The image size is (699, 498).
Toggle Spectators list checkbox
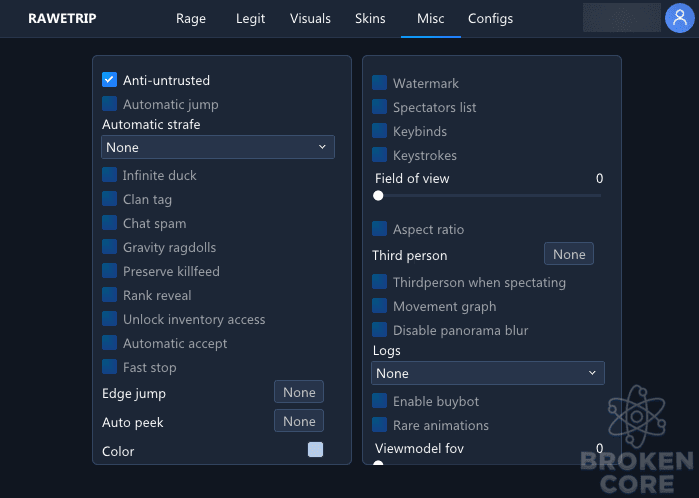tap(379, 107)
